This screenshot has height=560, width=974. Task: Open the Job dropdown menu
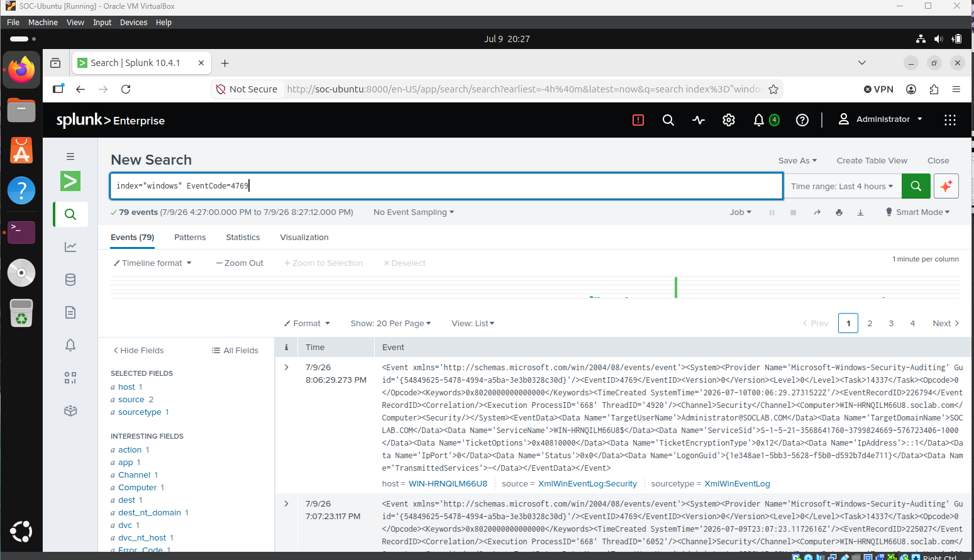point(740,212)
